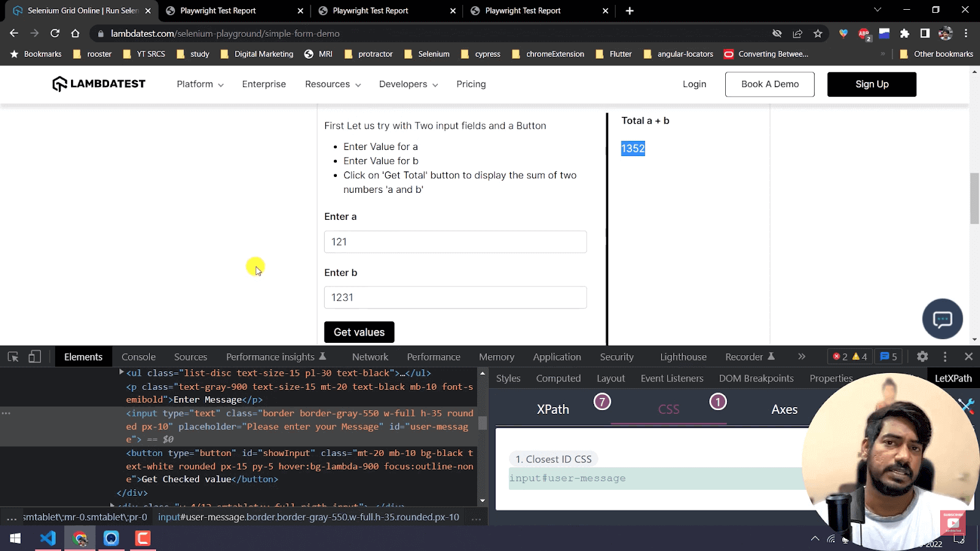Screen dimensions: 980x551
Task: Click the LetXPath tools icon
Action: pyautogui.click(x=966, y=405)
